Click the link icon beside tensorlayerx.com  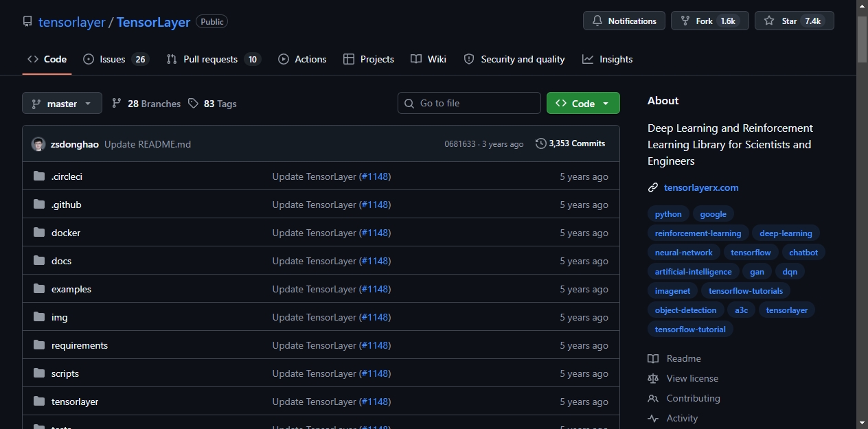tap(653, 187)
